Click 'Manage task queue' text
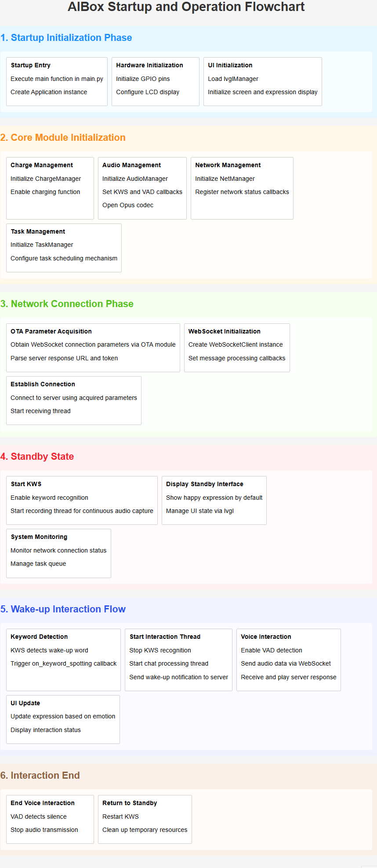 38,564
